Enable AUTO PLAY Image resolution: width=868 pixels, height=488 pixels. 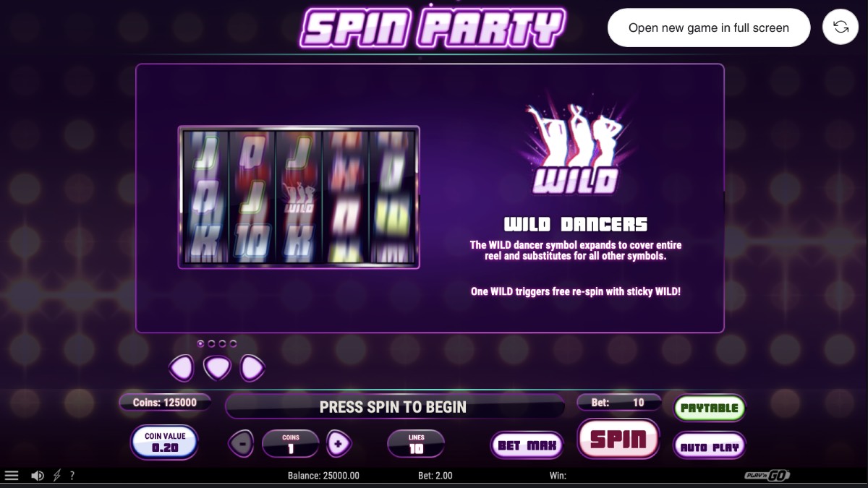click(710, 447)
